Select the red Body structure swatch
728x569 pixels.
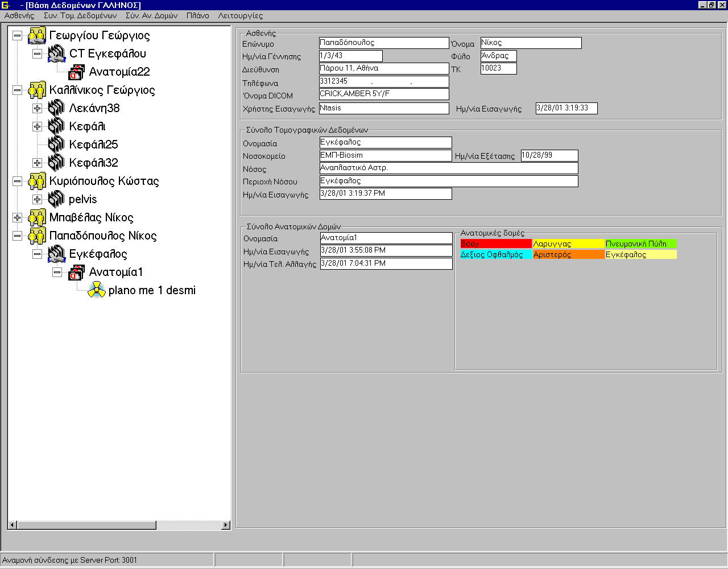click(496, 244)
